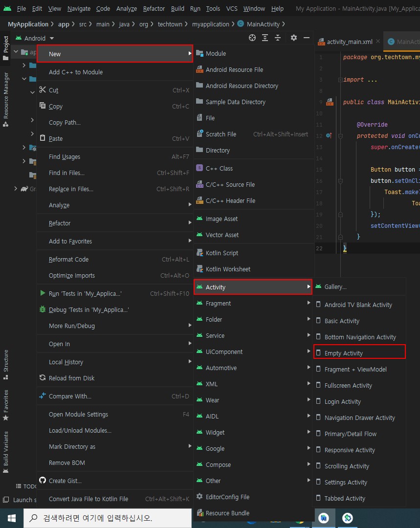Click the EditorConfig File gear icon

pyautogui.click(x=199, y=496)
